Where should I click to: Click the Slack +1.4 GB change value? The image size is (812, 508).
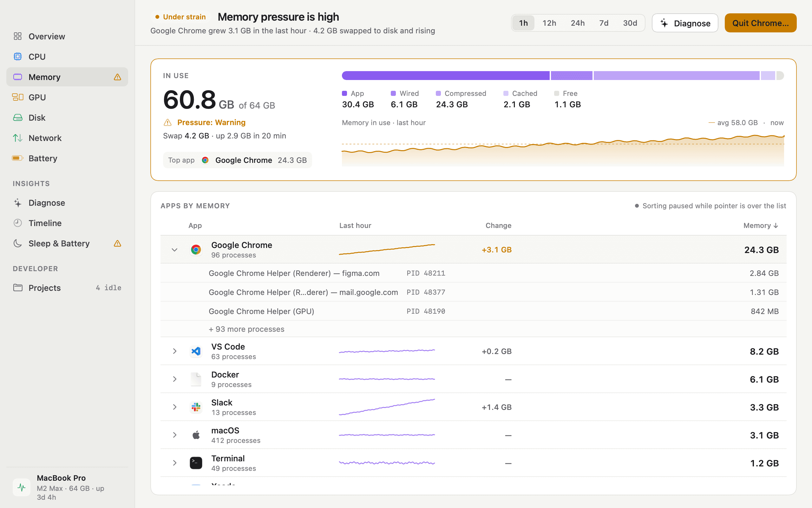(x=497, y=407)
